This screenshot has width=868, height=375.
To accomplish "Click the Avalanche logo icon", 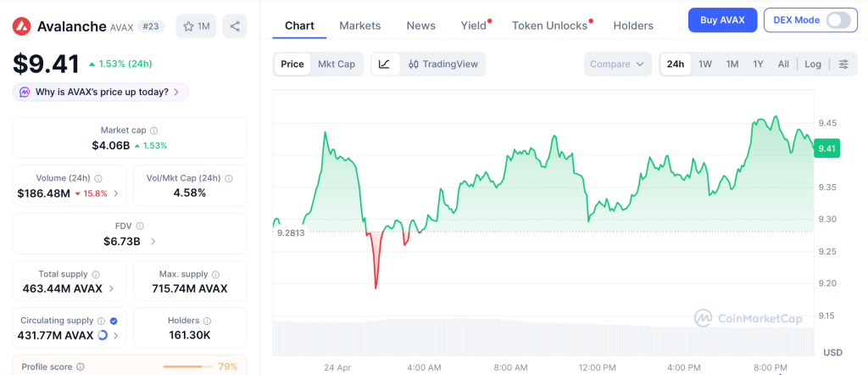I will coord(22,26).
